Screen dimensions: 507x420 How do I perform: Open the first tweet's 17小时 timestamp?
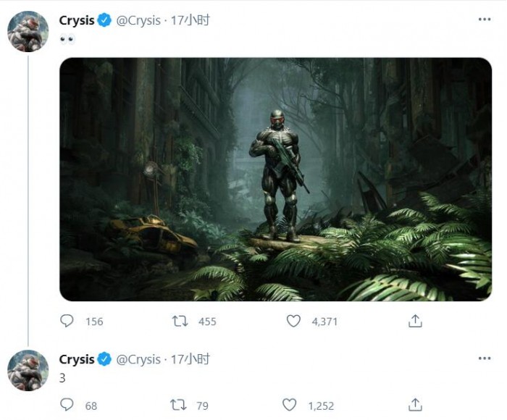click(192, 20)
